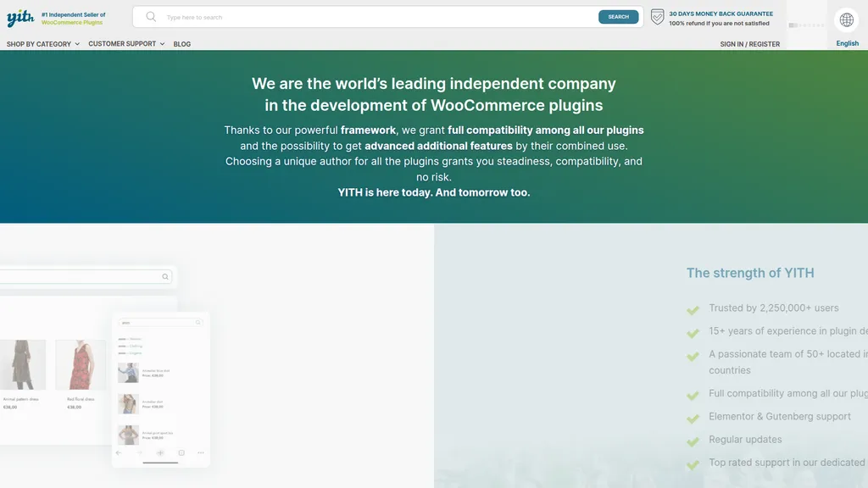Click the checkmark beside "Elementor & Gutenberg support"
868x488 pixels.
693,419
